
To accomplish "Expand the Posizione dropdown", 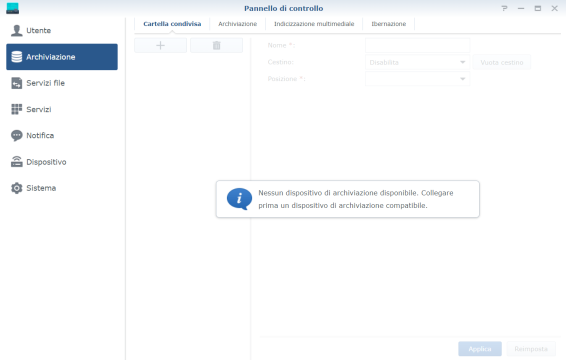I will 417,79.
